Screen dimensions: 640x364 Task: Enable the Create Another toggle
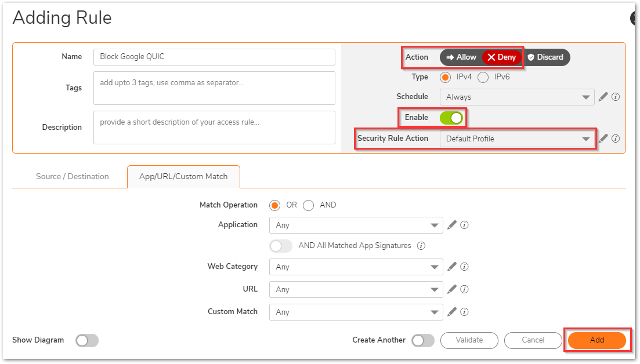click(423, 340)
